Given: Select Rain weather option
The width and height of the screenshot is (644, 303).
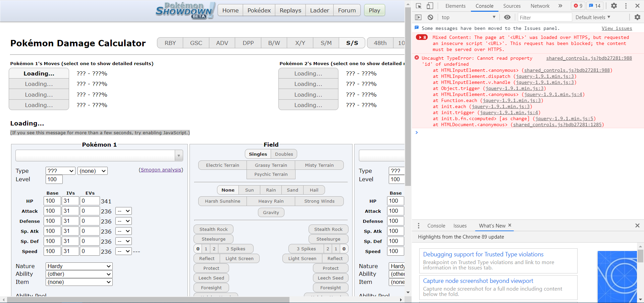Looking at the screenshot, I should [x=271, y=190].
